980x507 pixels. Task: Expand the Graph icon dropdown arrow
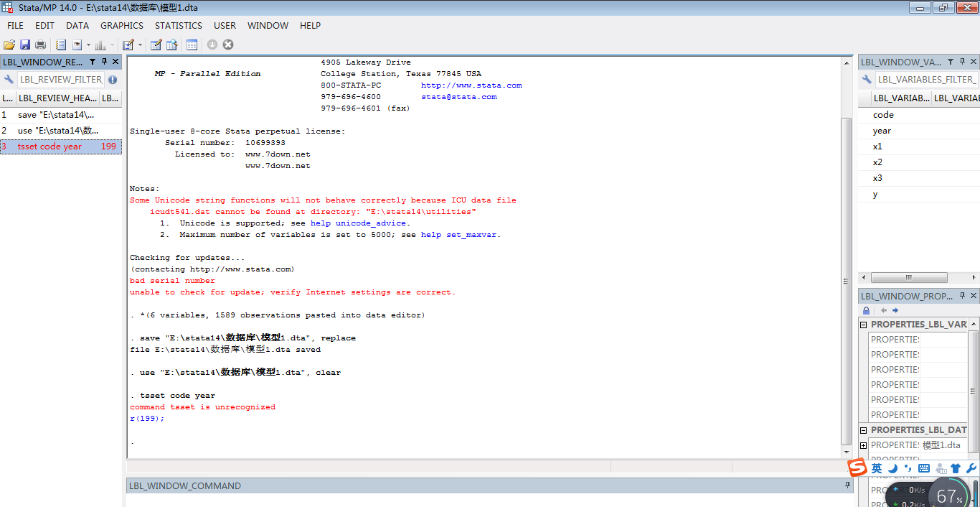(112, 45)
